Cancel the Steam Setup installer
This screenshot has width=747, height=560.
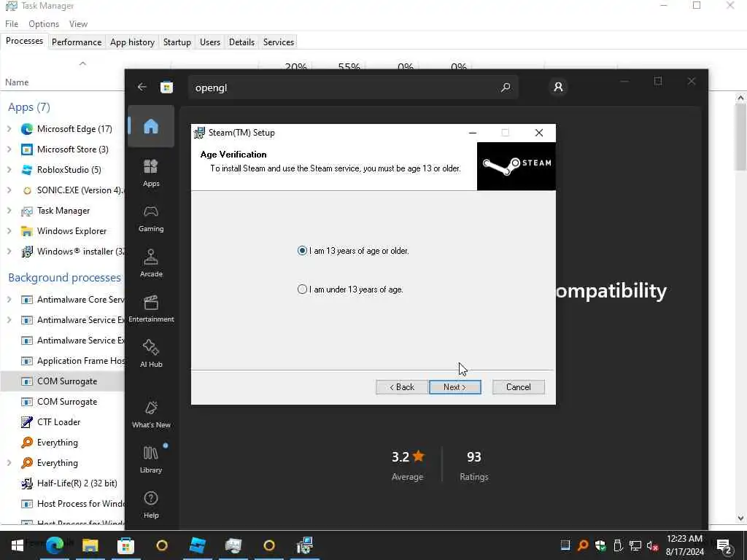pyautogui.click(x=519, y=387)
